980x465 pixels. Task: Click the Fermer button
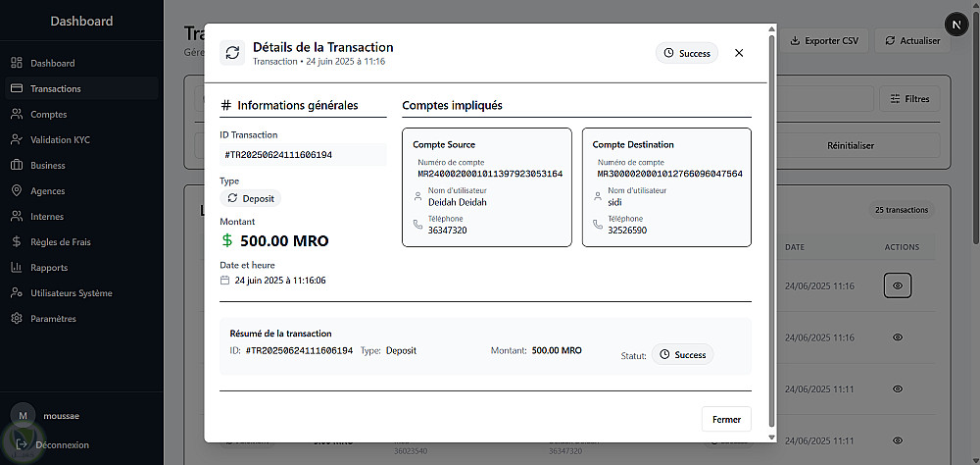coord(726,419)
